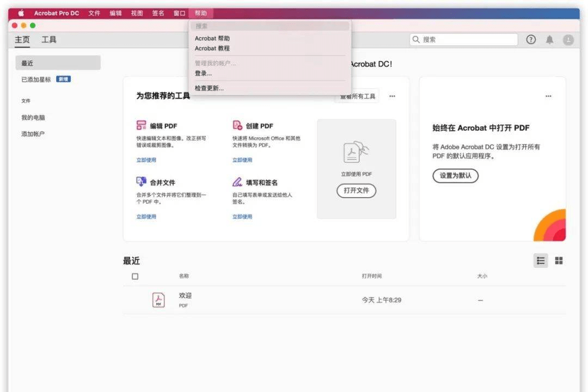Open the 窗口 menu in menu bar
The height and width of the screenshot is (392, 588).
[x=179, y=13]
